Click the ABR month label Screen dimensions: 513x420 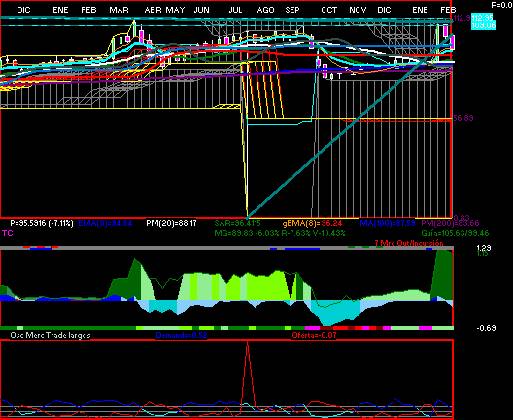tap(153, 10)
